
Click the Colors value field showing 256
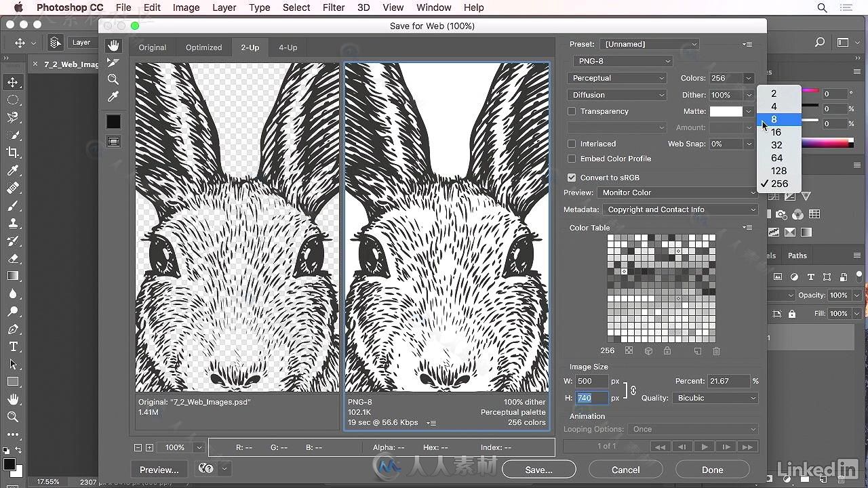tap(725, 78)
